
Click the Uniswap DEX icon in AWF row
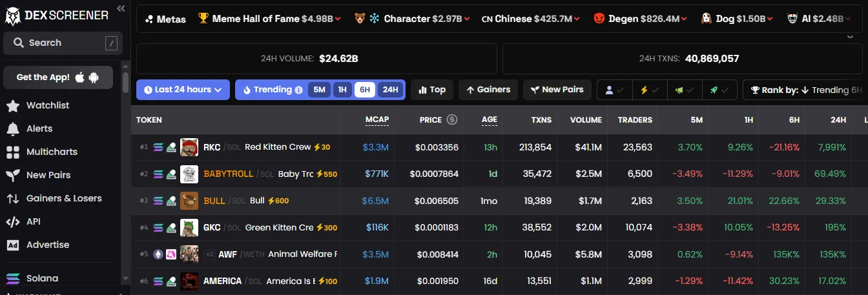point(171,254)
